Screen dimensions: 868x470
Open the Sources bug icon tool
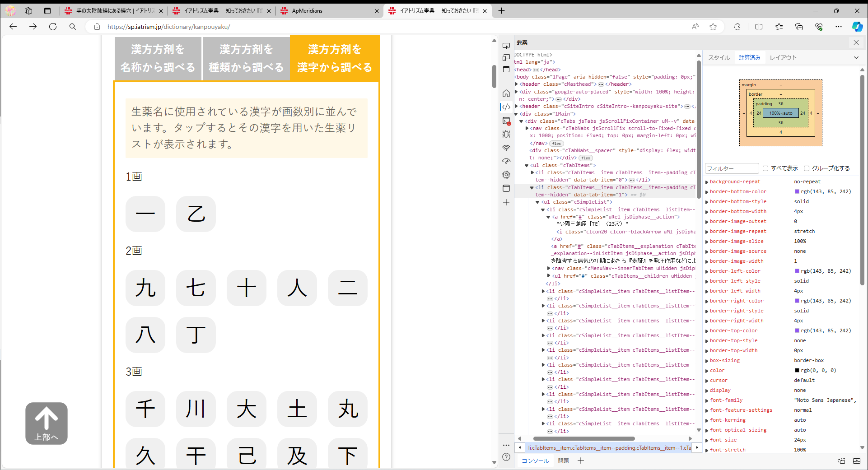pyautogui.click(x=506, y=134)
